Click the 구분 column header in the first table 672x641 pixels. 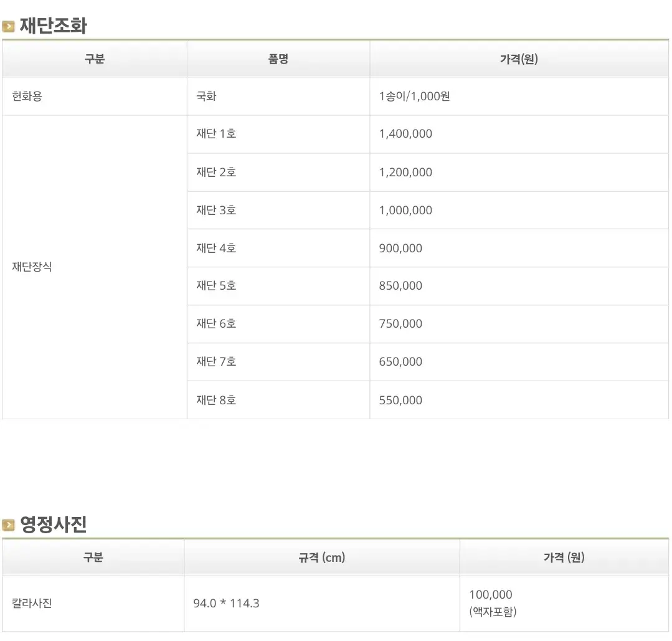[x=94, y=58]
